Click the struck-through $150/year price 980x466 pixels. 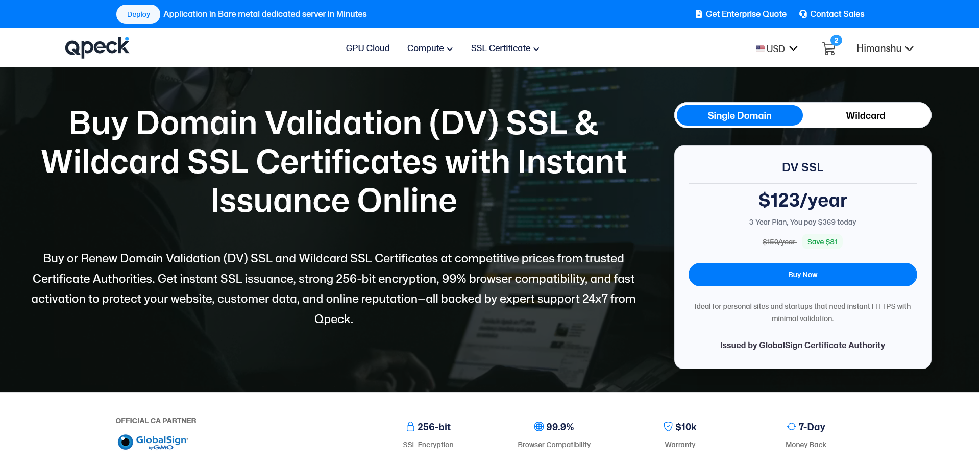pyautogui.click(x=779, y=242)
